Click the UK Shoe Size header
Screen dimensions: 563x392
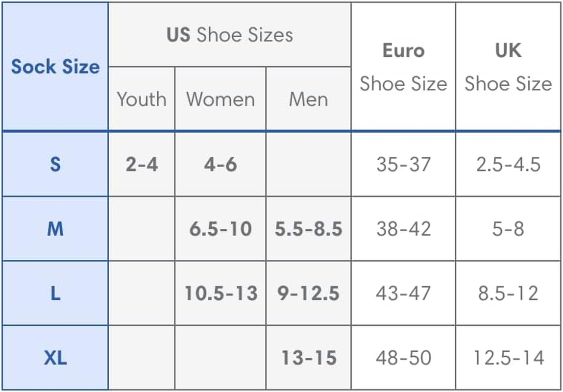[x=508, y=67]
